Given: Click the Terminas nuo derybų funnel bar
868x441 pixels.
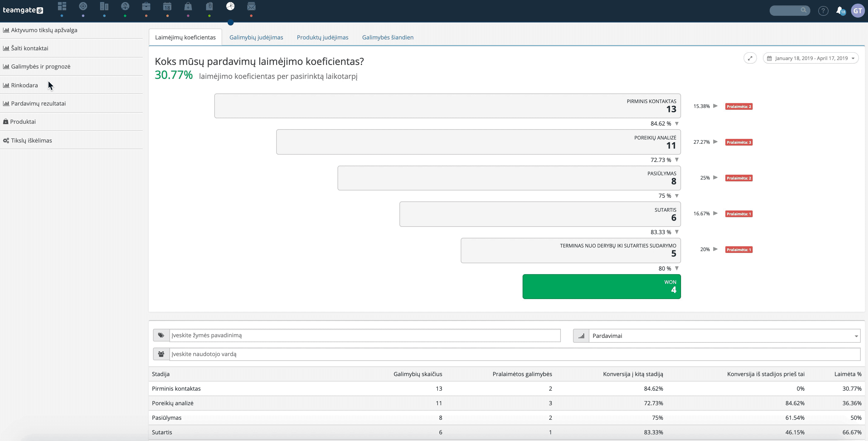Looking at the screenshot, I should tap(571, 251).
